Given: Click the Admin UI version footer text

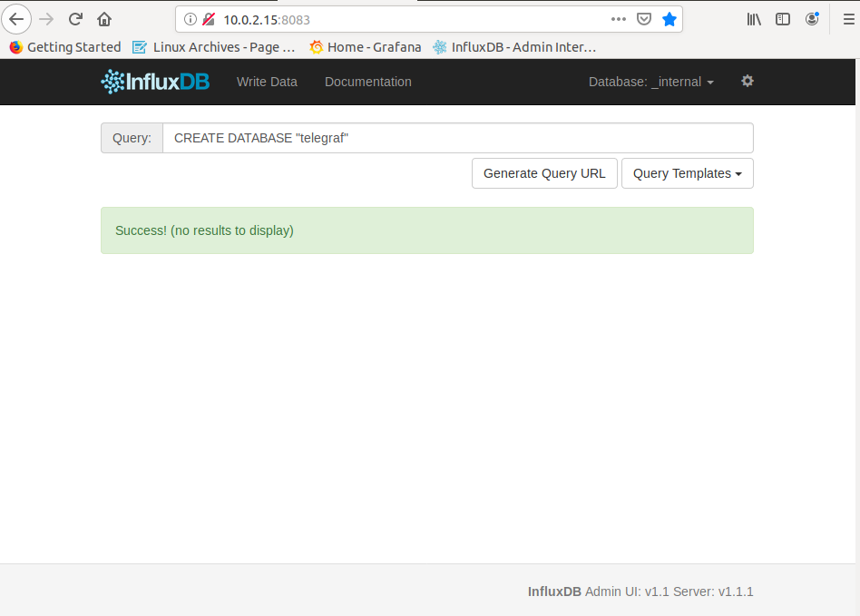Looking at the screenshot, I should pyautogui.click(x=640, y=592).
